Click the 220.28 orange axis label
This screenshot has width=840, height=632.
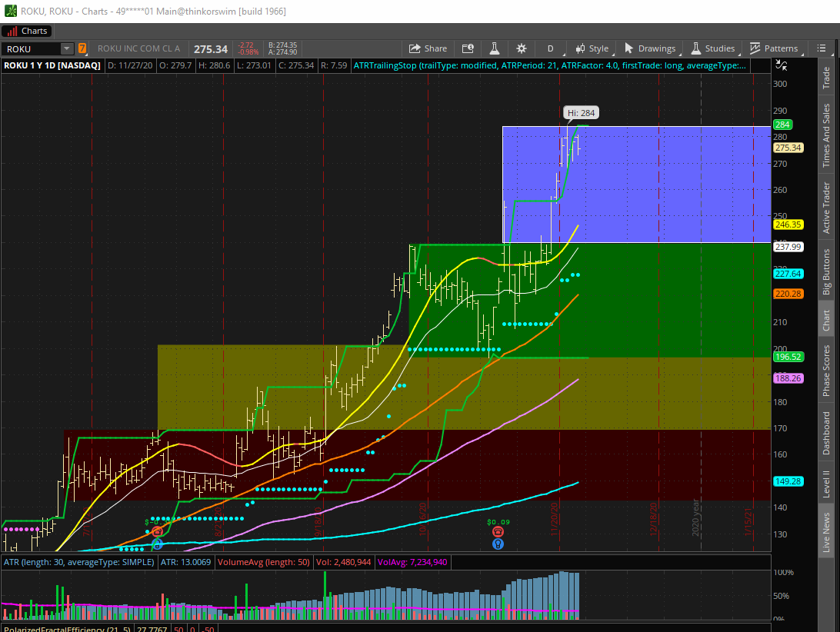(x=788, y=294)
